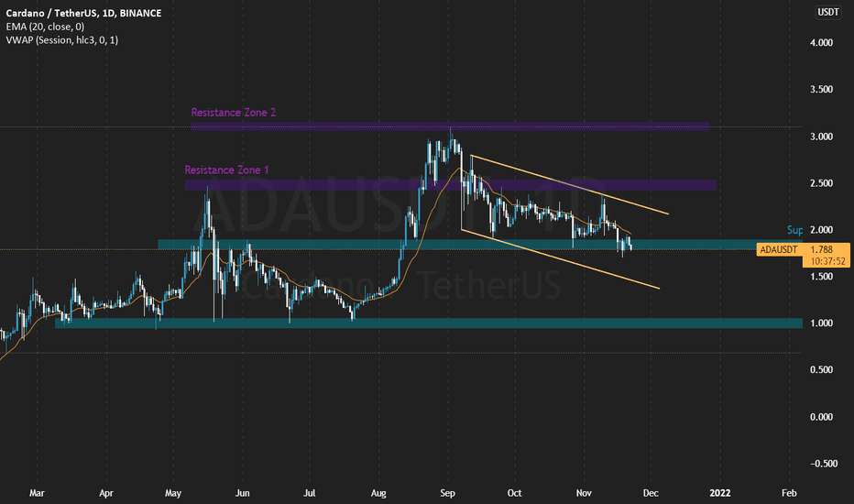Click the 1.000 price axis label
This screenshot has height=504, width=854.
tap(821, 323)
